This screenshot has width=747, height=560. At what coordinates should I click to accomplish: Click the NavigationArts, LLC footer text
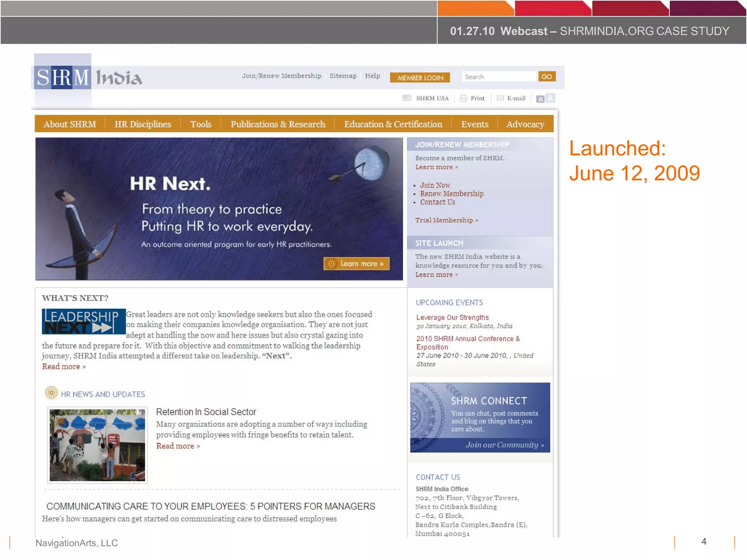[x=77, y=543]
